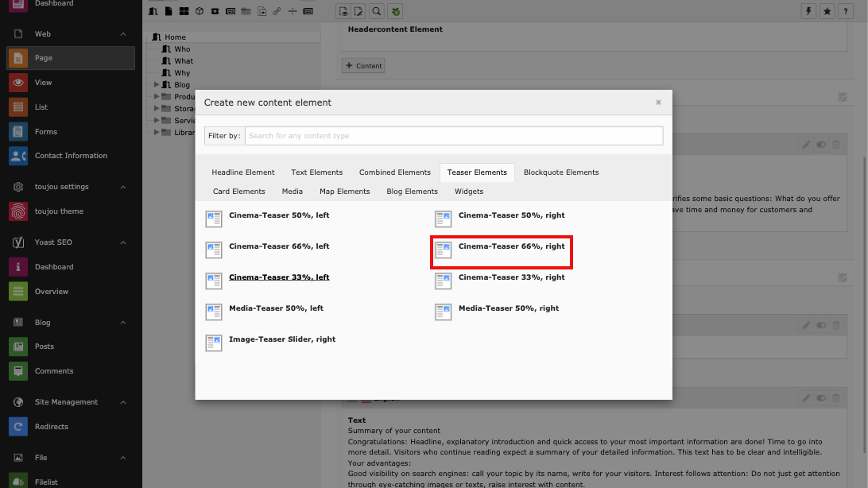Select Cinema-Teaser 33%, left link

pos(279,277)
